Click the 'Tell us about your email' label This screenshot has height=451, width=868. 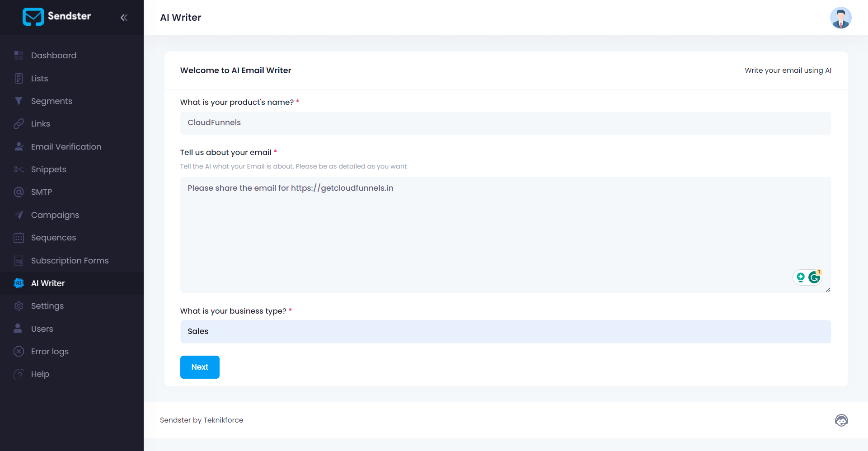(x=226, y=152)
